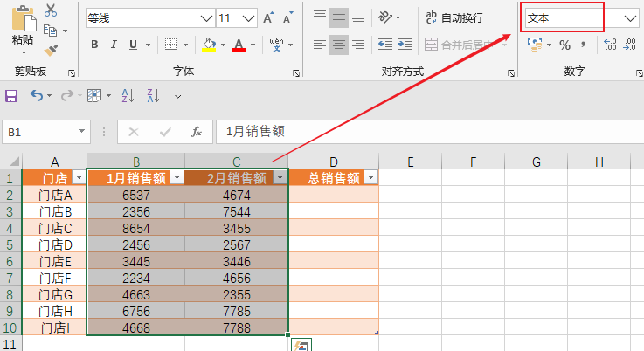Click cell containing 7785
The height and width of the screenshot is (351, 644).
click(x=237, y=311)
